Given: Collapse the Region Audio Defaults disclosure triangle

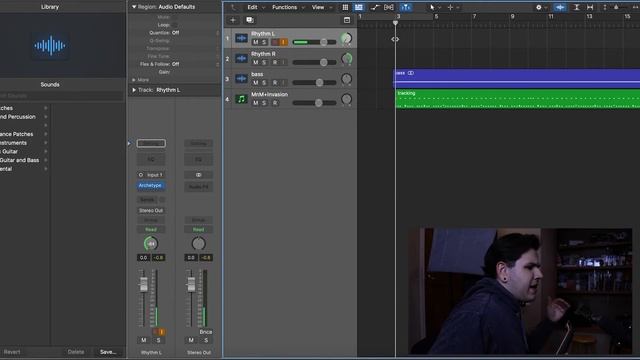Looking at the screenshot, I should point(133,7).
